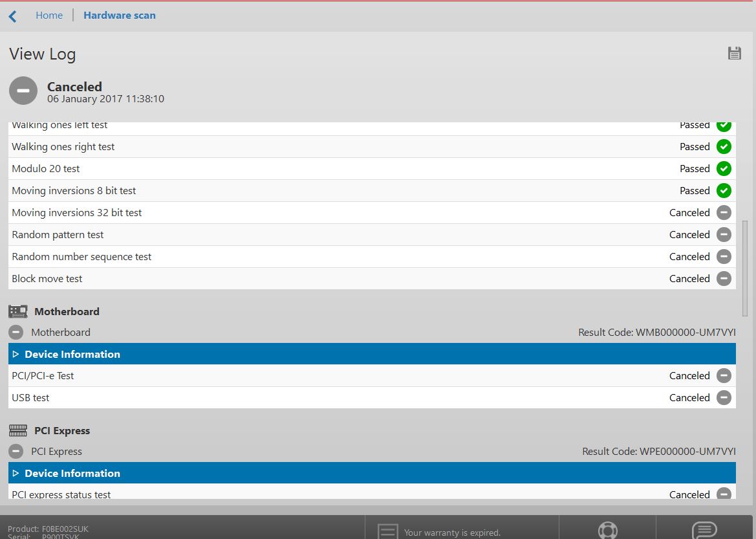Open the lifebuoy support icon in footer
This screenshot has width=756, height=539.
pyautogui.click(x=607, y=530)
